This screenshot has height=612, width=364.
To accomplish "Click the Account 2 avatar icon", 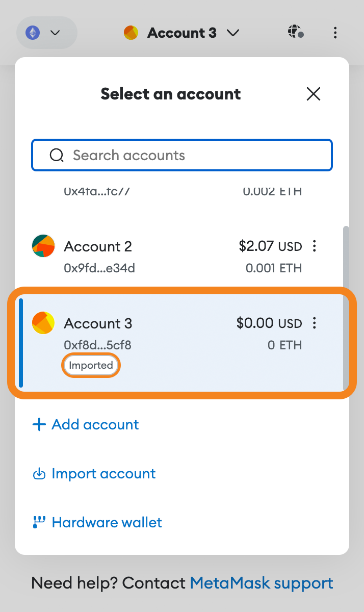I will (43, 246).
